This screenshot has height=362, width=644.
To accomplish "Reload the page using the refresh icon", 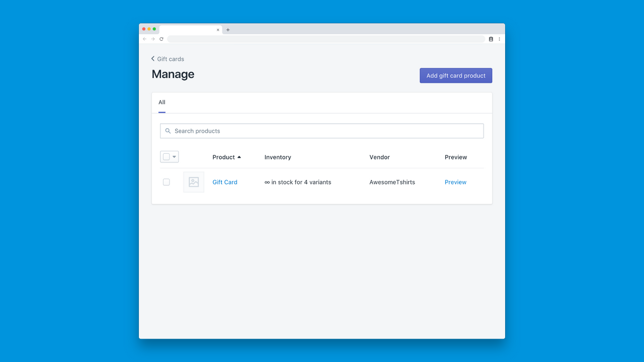I will pos(161,39).
